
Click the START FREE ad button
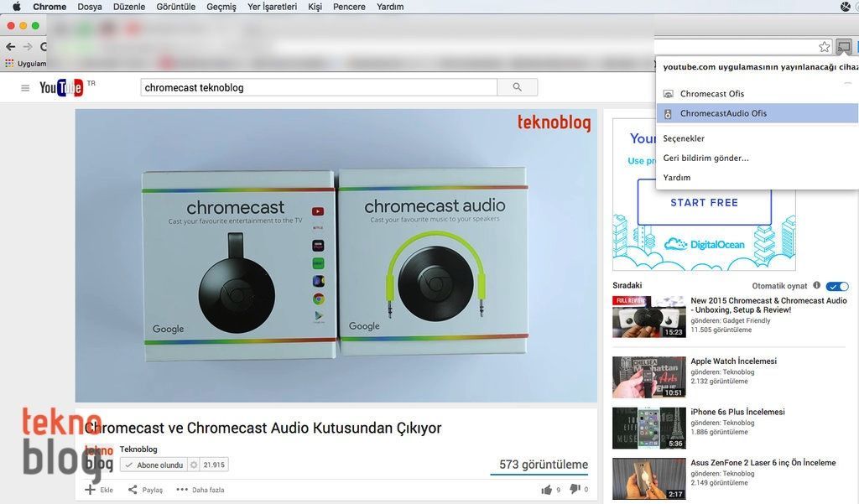(705, 203)
